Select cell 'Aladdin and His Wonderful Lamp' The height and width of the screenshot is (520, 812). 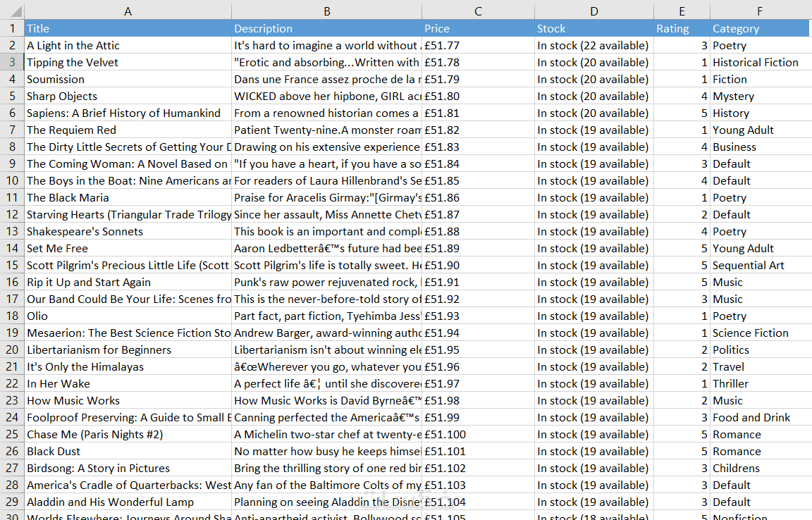point(128,502)
